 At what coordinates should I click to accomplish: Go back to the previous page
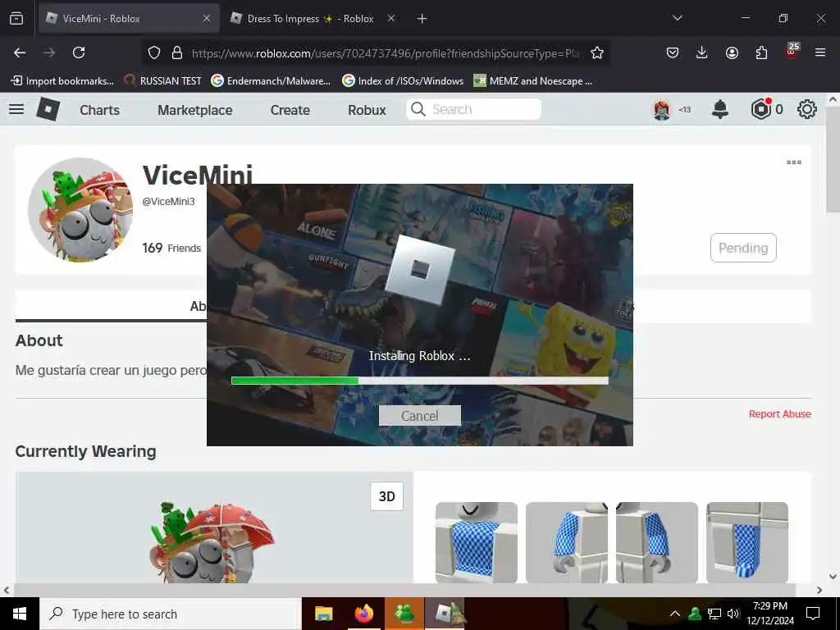click(20, 52)
